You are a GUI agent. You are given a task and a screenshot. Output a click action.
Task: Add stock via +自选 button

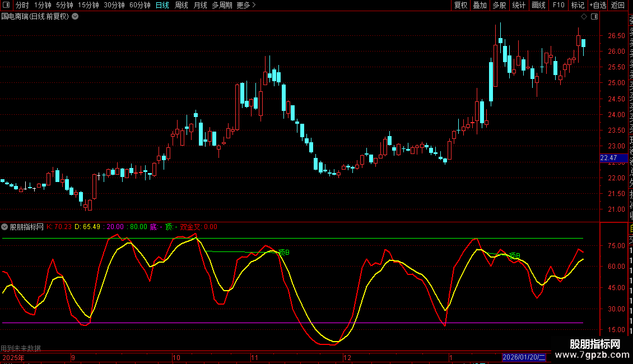[597, 6]
